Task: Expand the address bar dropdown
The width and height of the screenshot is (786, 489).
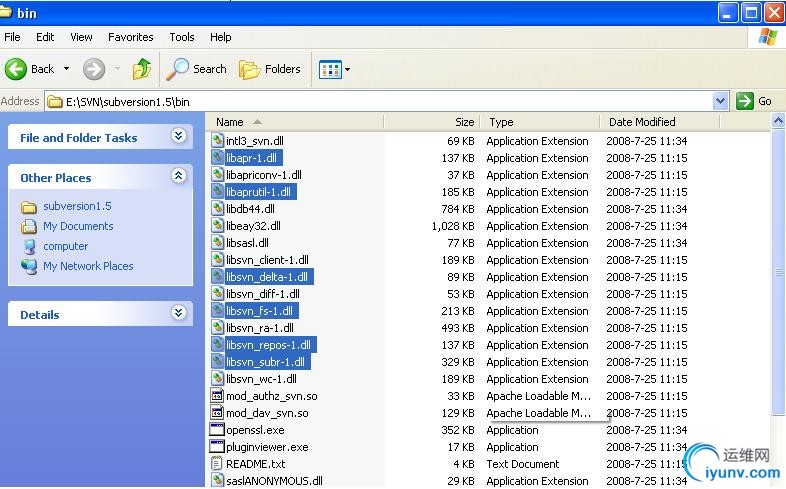Action: 720,101
